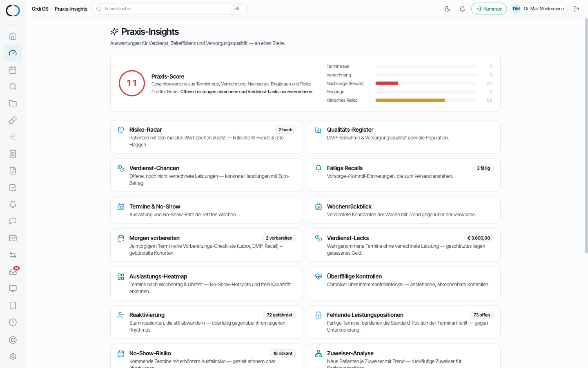Viewport: 588px width, 368px height.
Task: Open the Fehlende Leistungspositionen card
Action: 404,322
